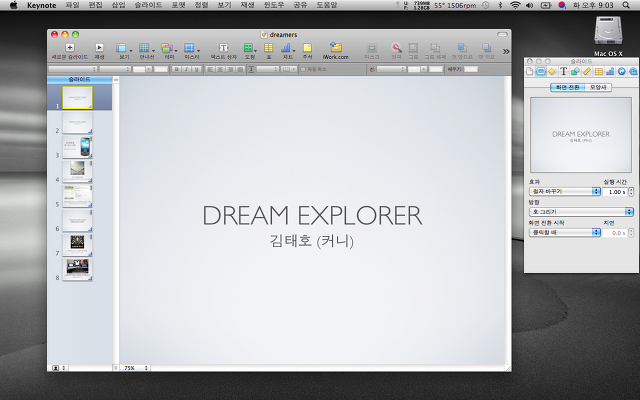Image resolution: width=640 pixels, height=400 pixels.
Task: Click the 지연 delay stepper arrows
Action: tap(631, 233)
